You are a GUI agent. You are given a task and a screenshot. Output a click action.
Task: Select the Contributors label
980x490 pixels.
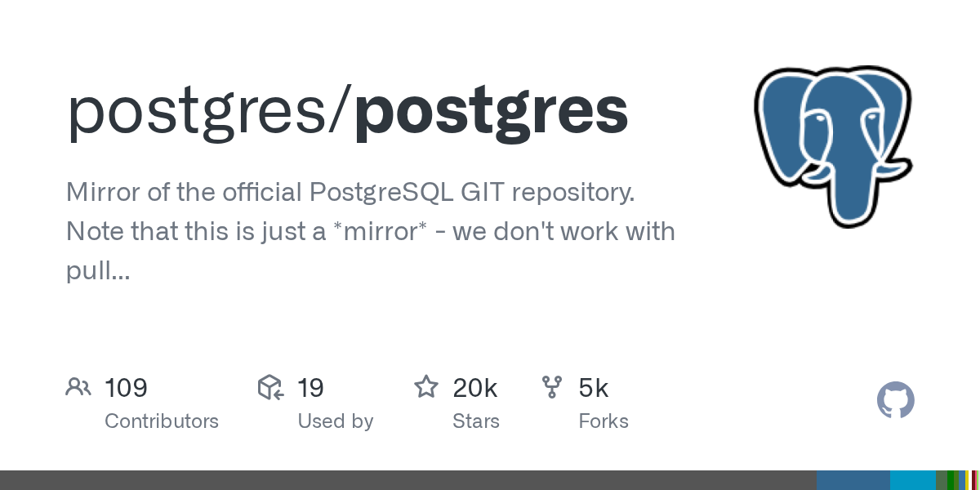(162, 421)
